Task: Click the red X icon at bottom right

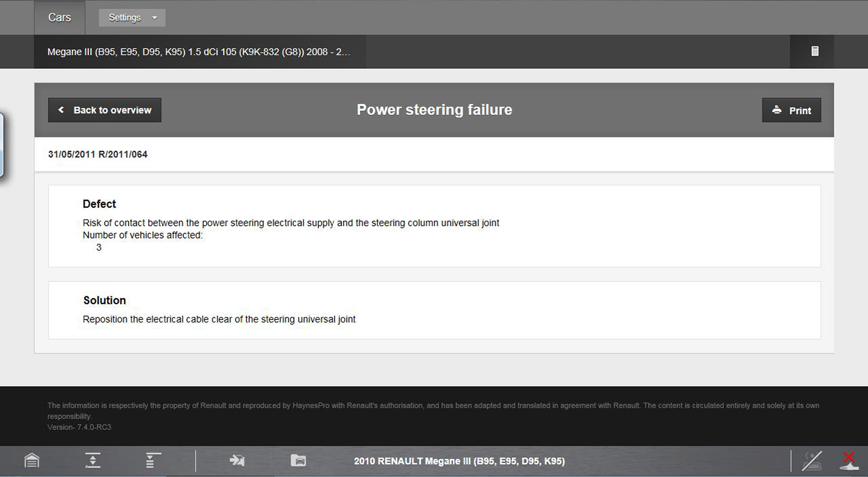Action: [x=849, y=461]
